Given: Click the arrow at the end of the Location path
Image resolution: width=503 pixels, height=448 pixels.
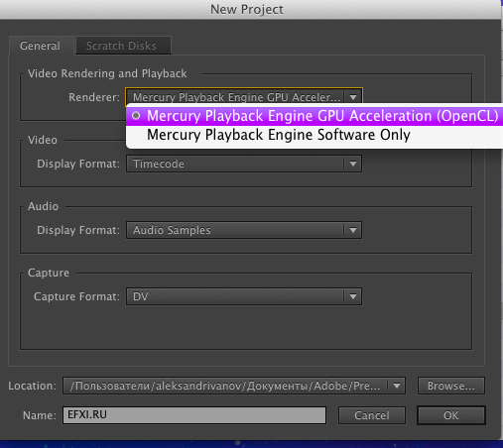Looking at the screenshot, I should pos(397,386).
